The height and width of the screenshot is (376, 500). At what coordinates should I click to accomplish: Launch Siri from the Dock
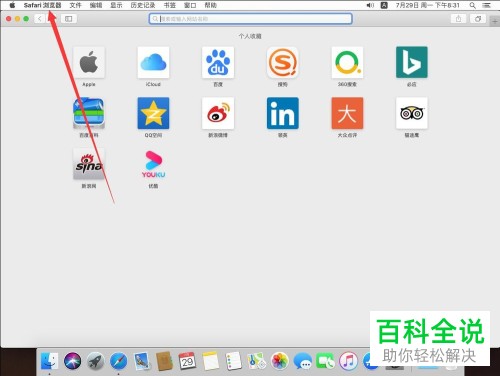(72, 361)
